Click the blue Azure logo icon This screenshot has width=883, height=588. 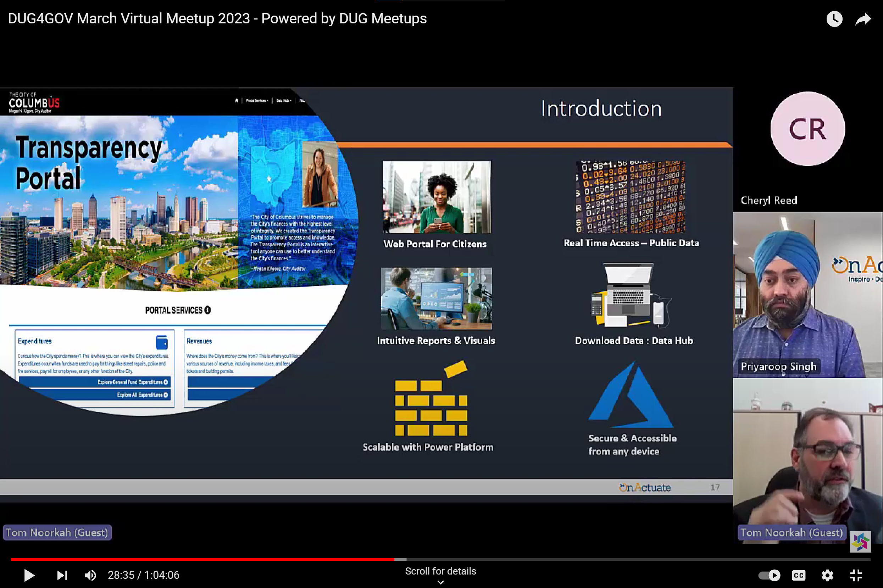coord(631,394)
